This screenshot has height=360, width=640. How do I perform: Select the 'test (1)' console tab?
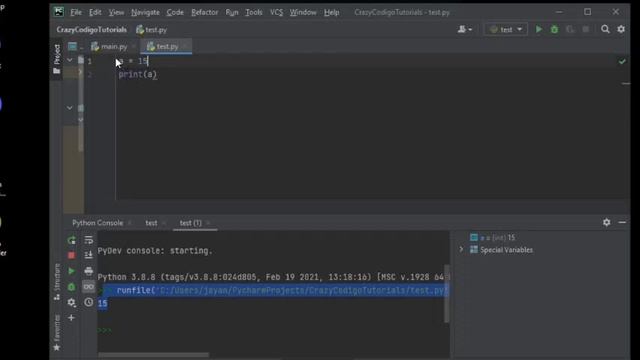click(191, 223)
